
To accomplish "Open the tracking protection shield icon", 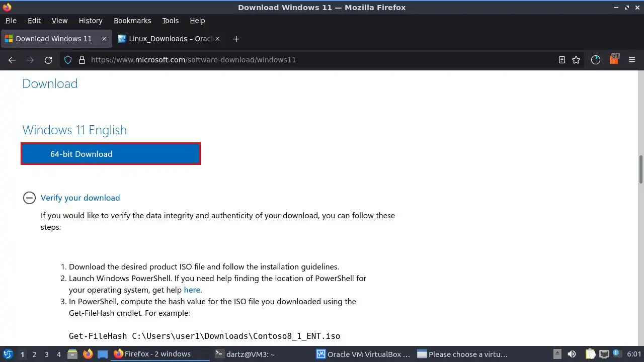I will [x=68, y=60].
